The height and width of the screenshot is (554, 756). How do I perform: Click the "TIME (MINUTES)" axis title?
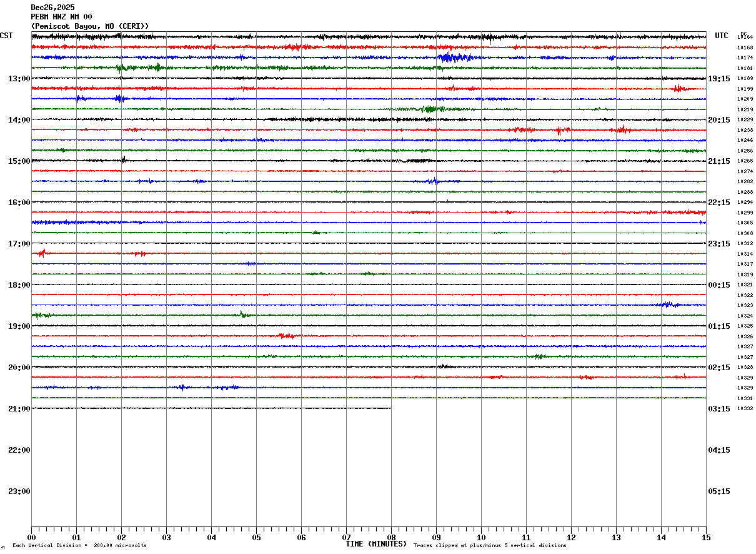(376, 544)
